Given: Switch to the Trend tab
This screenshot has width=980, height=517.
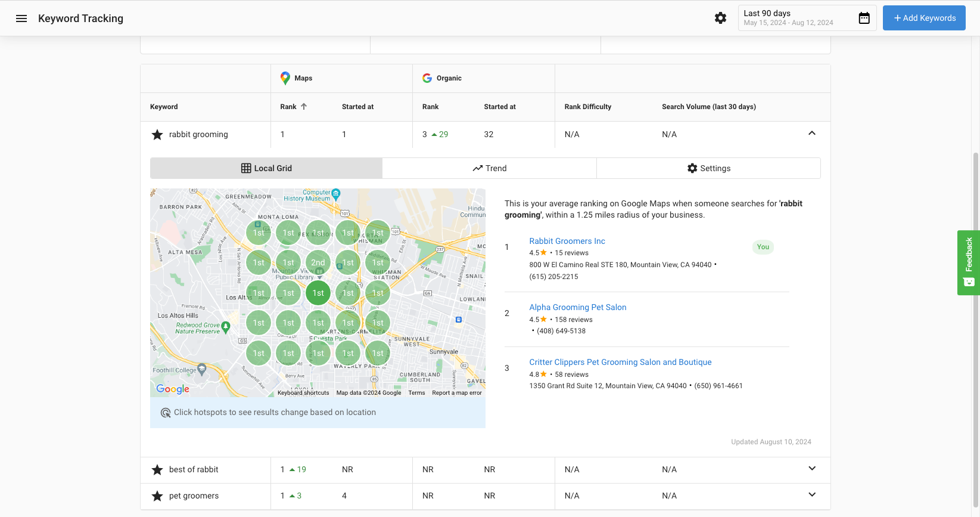Looking at the screenshot, I should point(489,168).
